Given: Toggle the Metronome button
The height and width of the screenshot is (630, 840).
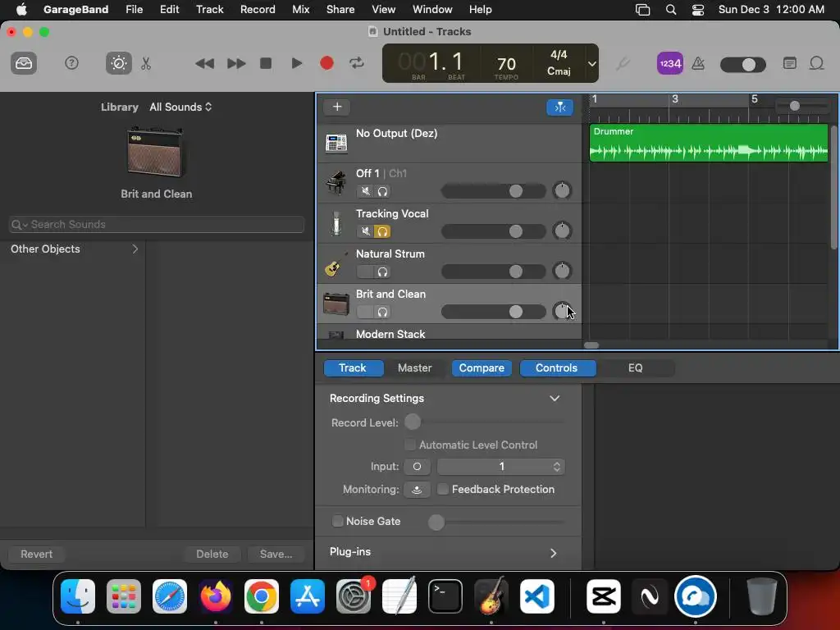Looking at the screenshot, I should pos(698,64).
